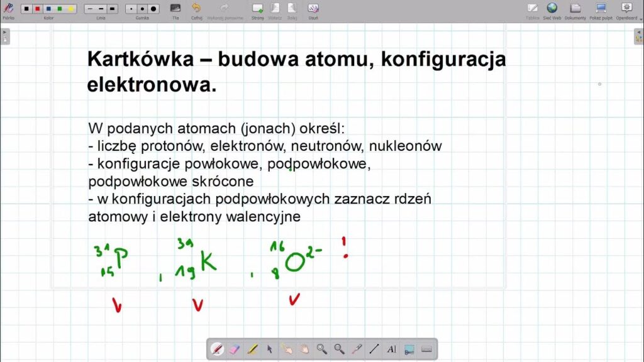644x362 pixels.
Task: Pick the arrow selector tool
Action: 269,349
